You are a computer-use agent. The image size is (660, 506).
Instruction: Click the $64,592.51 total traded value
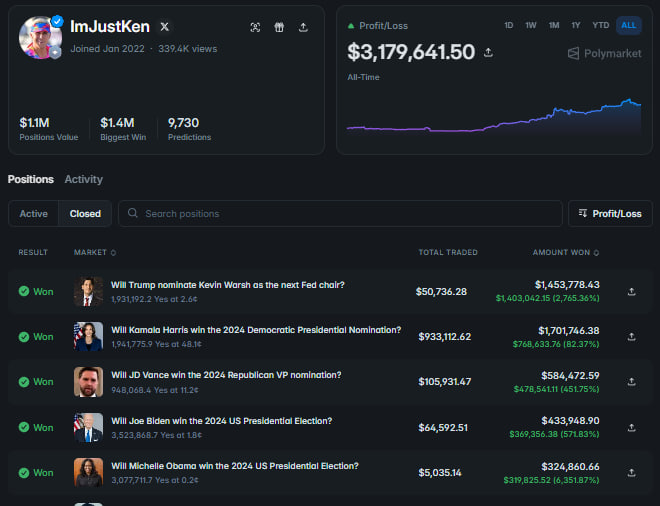[x=443, y=427]
